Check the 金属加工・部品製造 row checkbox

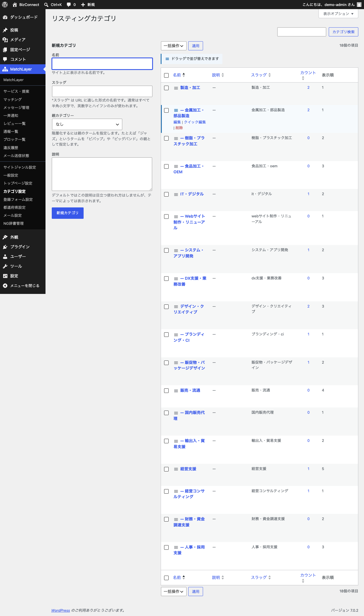point(166,110)
